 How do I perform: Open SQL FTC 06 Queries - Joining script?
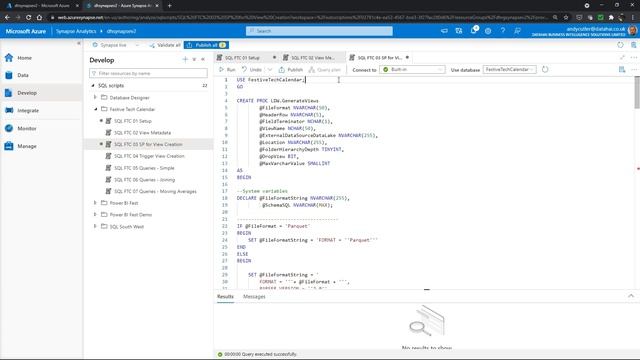[x=144, y=180]
